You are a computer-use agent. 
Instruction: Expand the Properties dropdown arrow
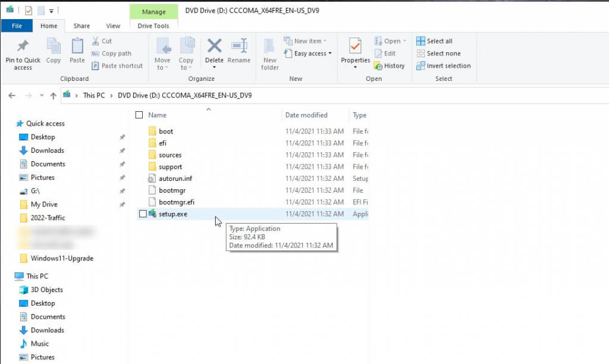tap(355, 68)
